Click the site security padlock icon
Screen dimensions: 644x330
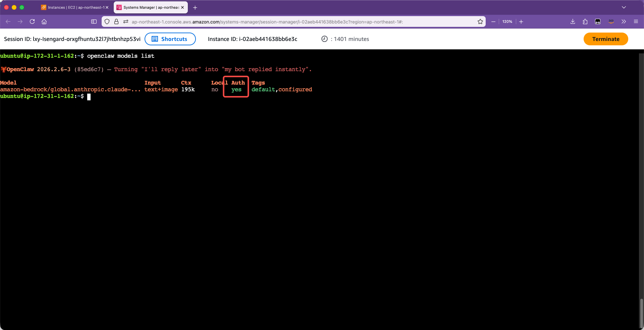(x=116, y=21)
